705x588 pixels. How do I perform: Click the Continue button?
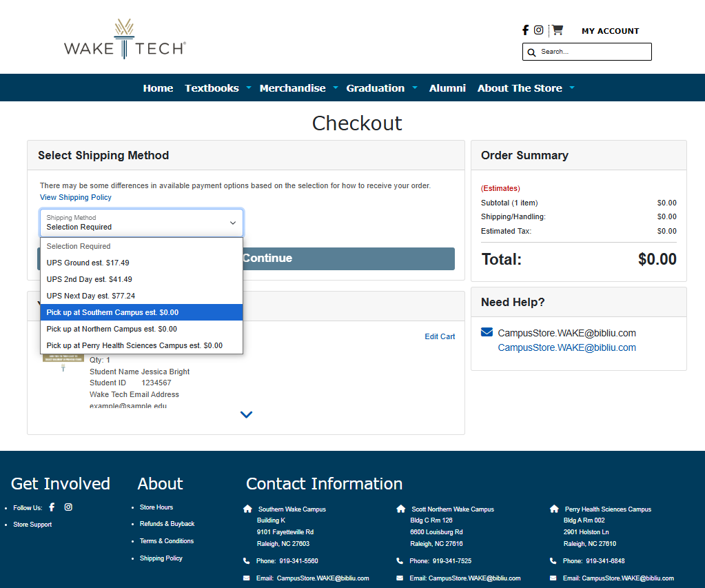(x=348, y=258)
